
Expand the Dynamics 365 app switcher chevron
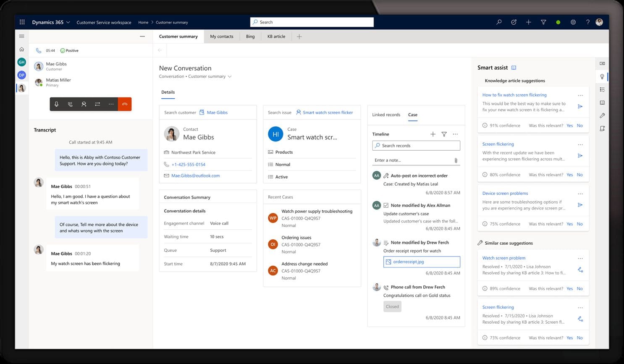click(68, 22)
